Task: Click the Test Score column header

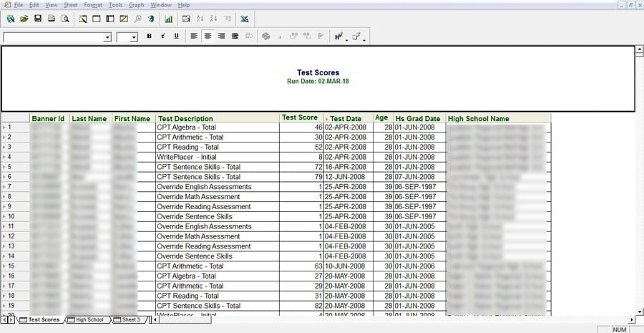Action: pos(300,118)
